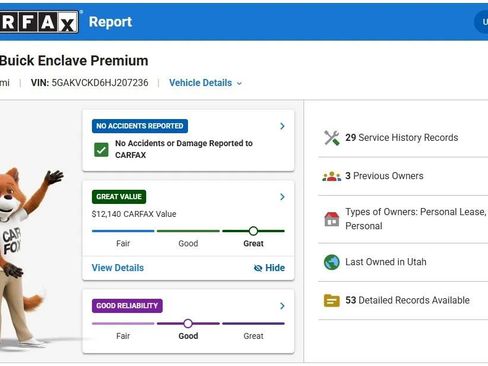Click the Good label under value slider

[x=188, y=244]
